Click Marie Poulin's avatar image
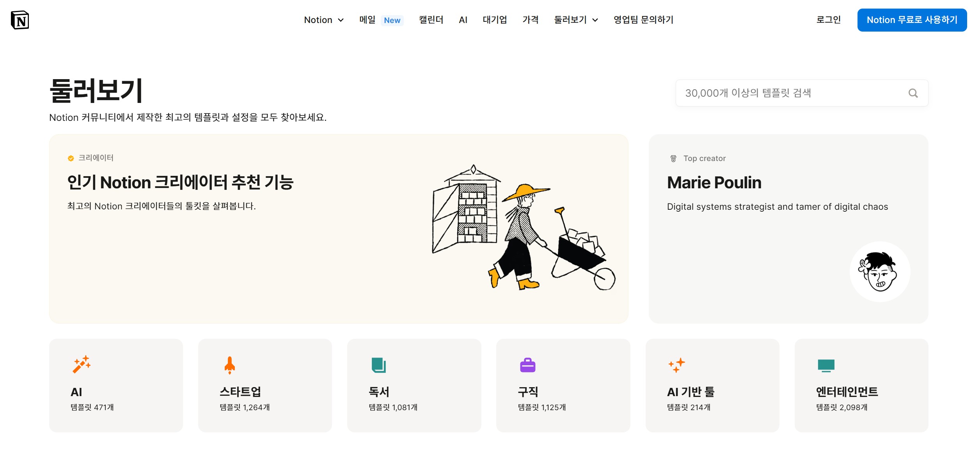This screenshot has width=980, height=462. tap(880, 272)
